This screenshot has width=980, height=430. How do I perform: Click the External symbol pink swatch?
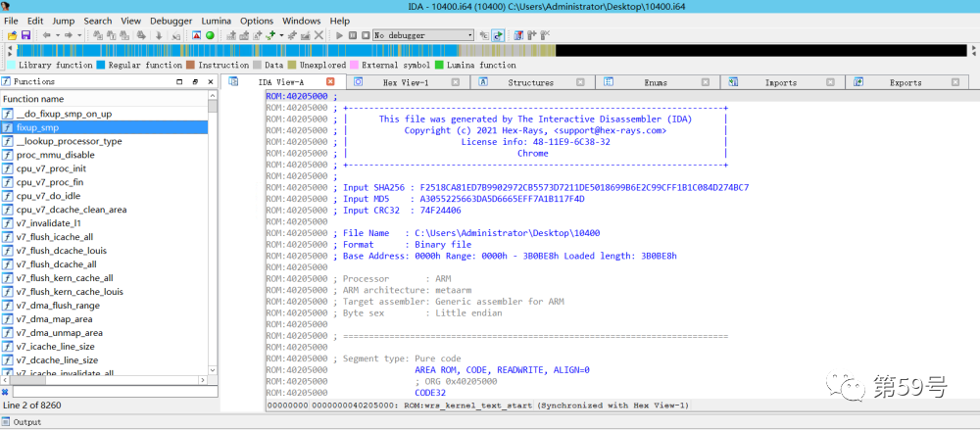(354, 65)
